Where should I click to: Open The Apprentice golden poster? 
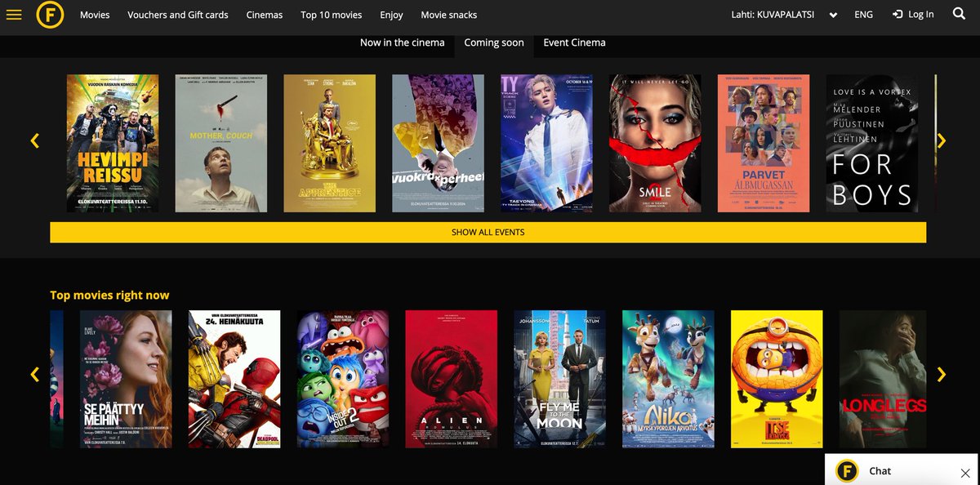coord(329,144)
